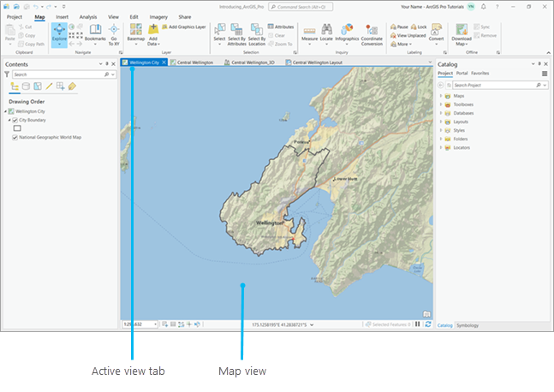Image resolution: width=554 pixels, height=392 pixels.
Task: Open the Central Wellington_3D view tab
Action: (249, 62)
